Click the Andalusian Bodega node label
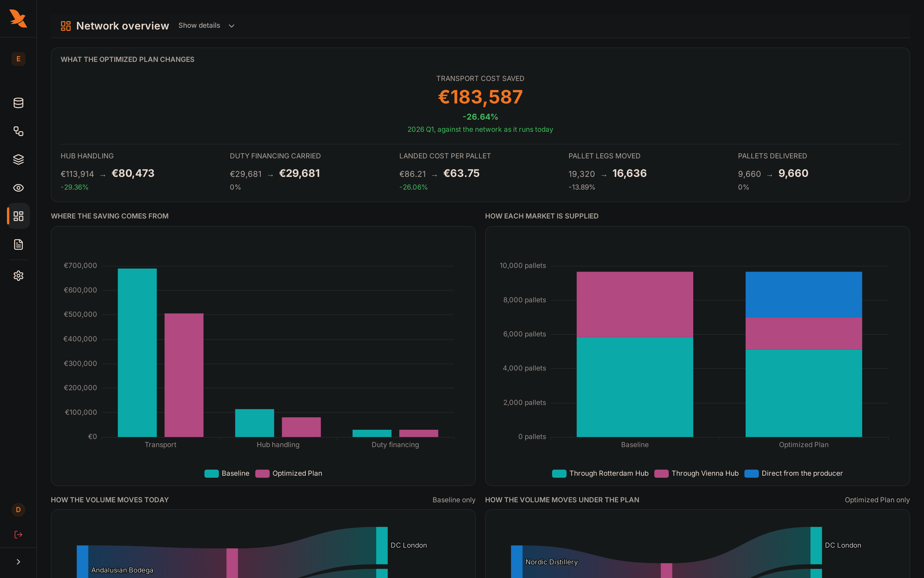 [x=122, y=570]
